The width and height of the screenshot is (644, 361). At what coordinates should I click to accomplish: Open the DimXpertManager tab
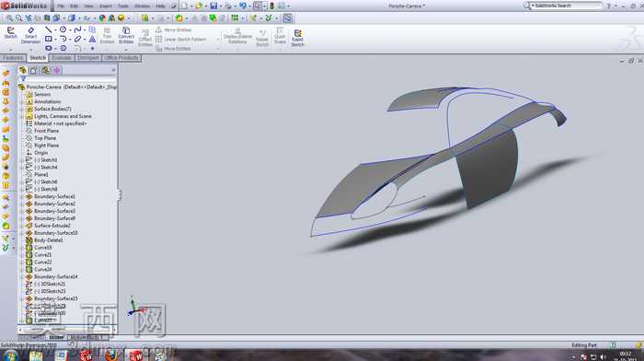(57, 70)
